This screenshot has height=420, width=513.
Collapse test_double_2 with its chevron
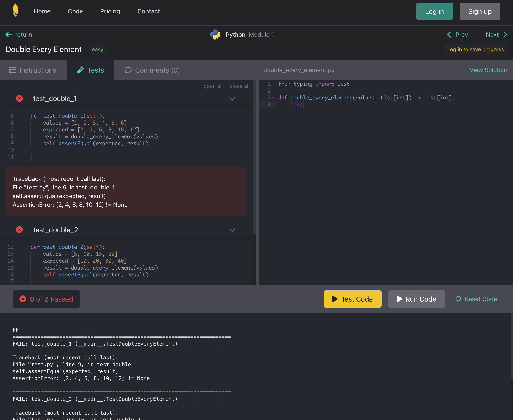point(232,230)
